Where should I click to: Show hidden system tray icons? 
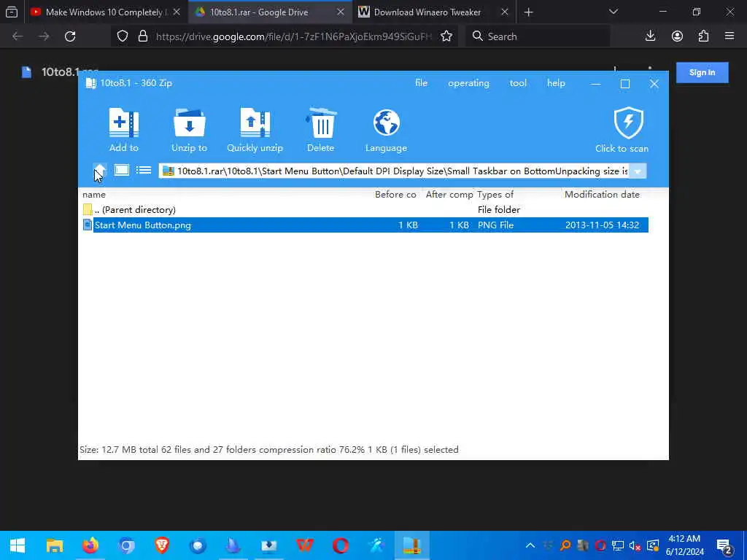click(x=530, y=545)
